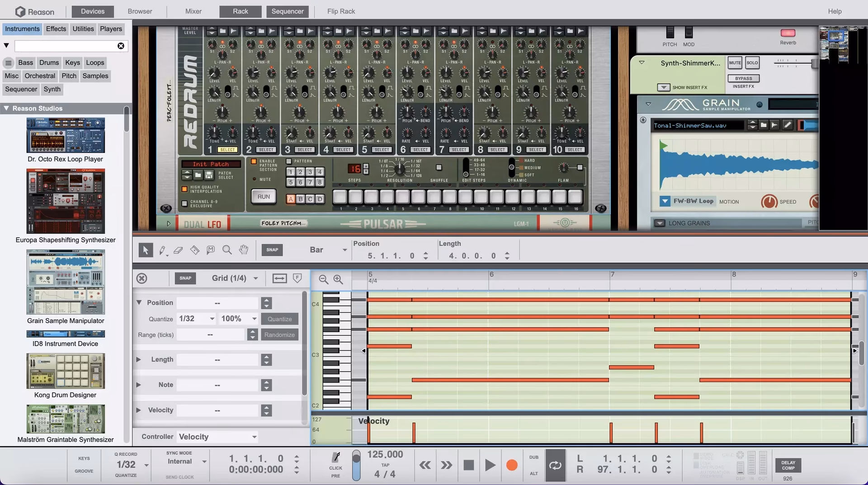Toggle the horizontal fit-to-width icon
Viewport: 868px width, 485px height.
[279, 278]
